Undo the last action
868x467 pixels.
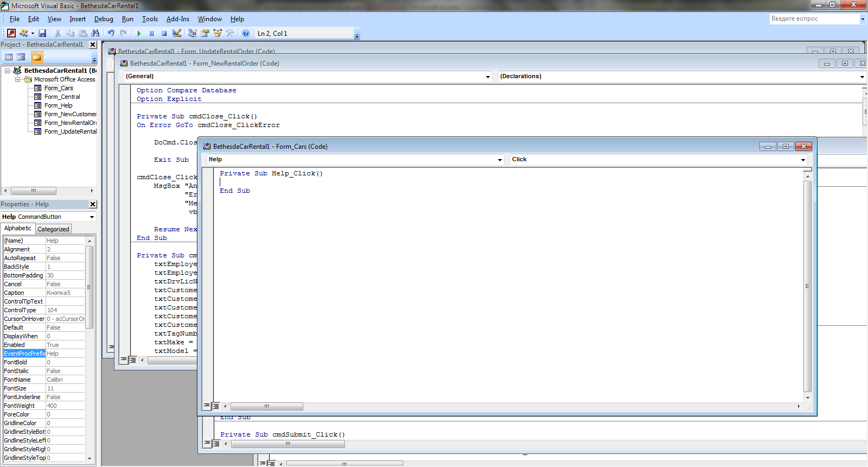pyautogui.click(x=111, y=33)
